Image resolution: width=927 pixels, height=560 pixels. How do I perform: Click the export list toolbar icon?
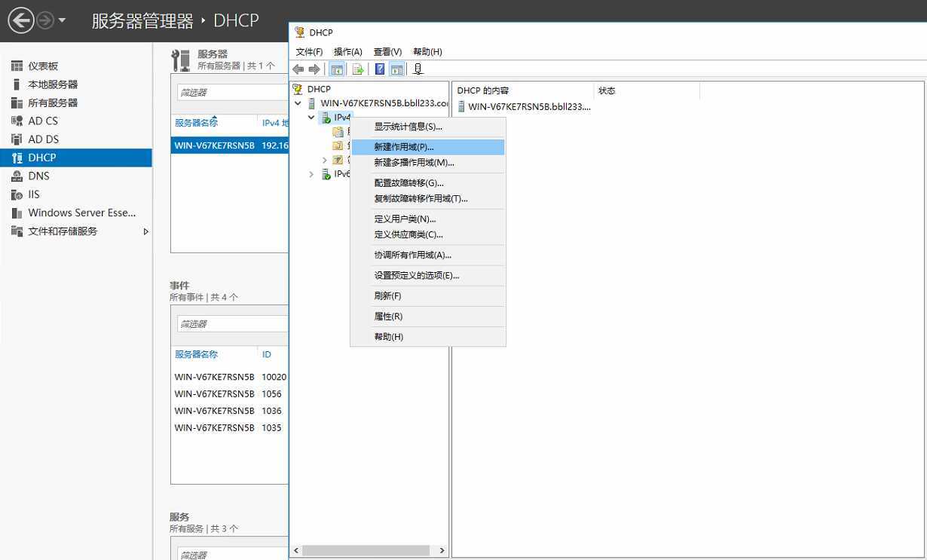coord(358,69)
